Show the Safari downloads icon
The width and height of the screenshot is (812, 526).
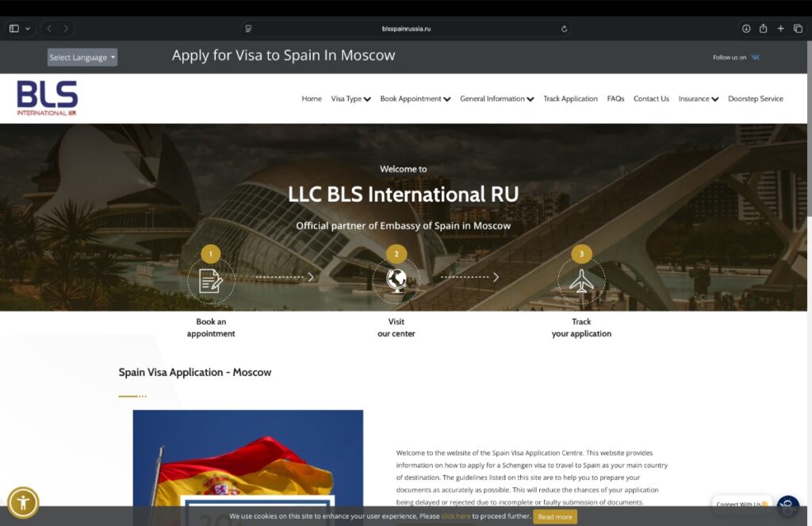[745, 29]
